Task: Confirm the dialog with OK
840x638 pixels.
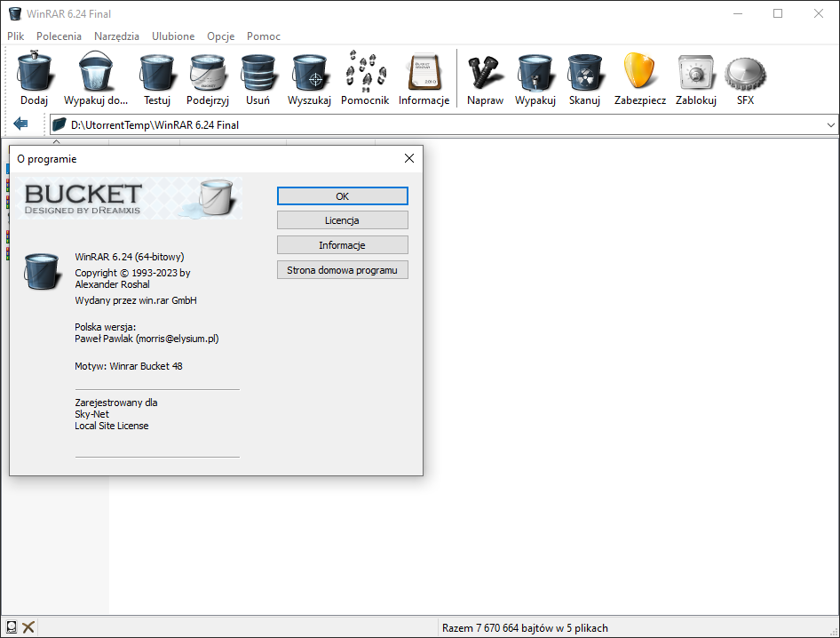Action: tap(343, 196)
